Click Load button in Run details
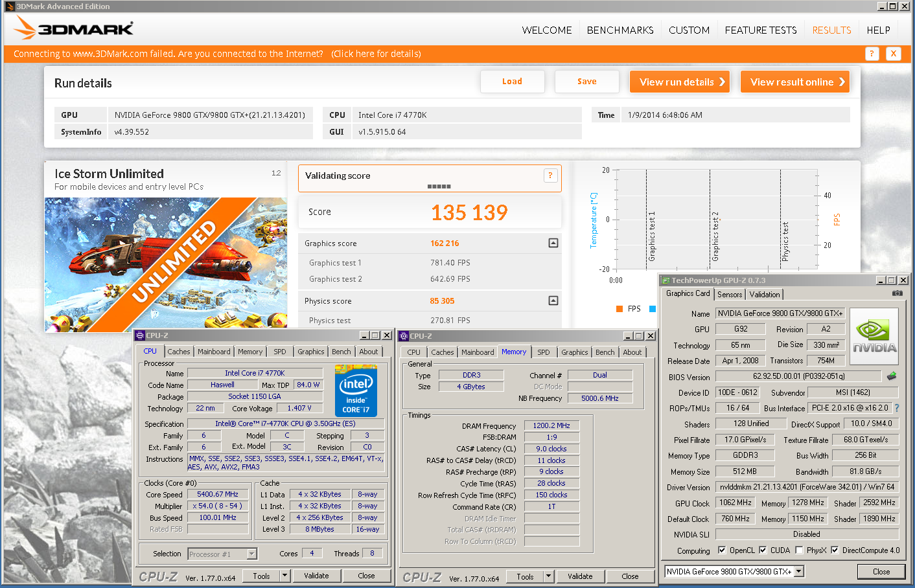Viewport: 915px width, 588px height. click(x=512, y=82)
